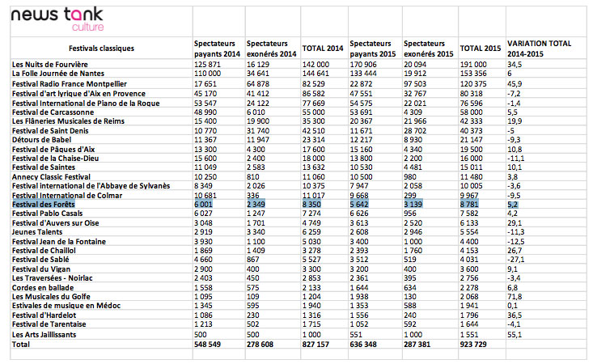This screenshot has height=364, width=597.
Task: Click the 'Spectateurs payants 2014' column header
Action: pyautogui.click(x=217, y=49)
